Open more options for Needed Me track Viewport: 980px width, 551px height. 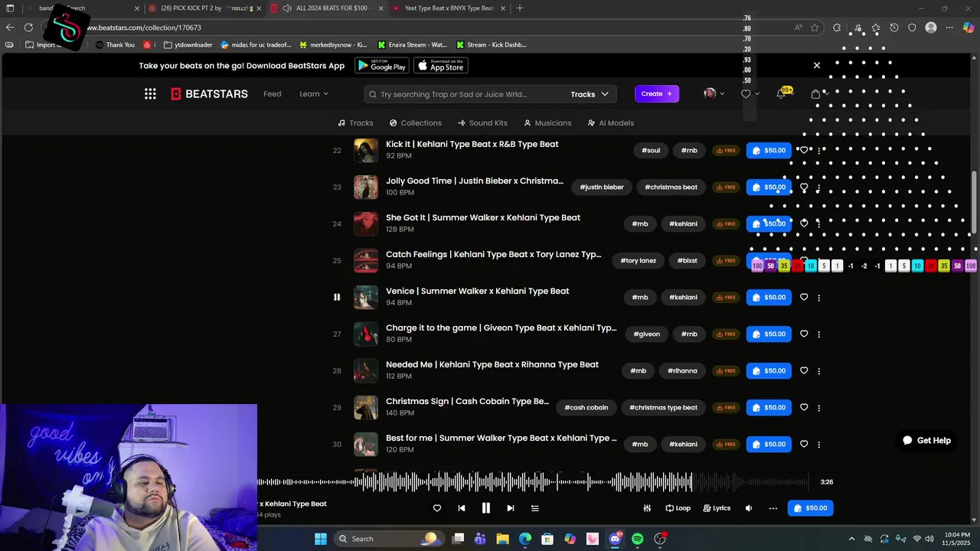[x=819, y=371]
